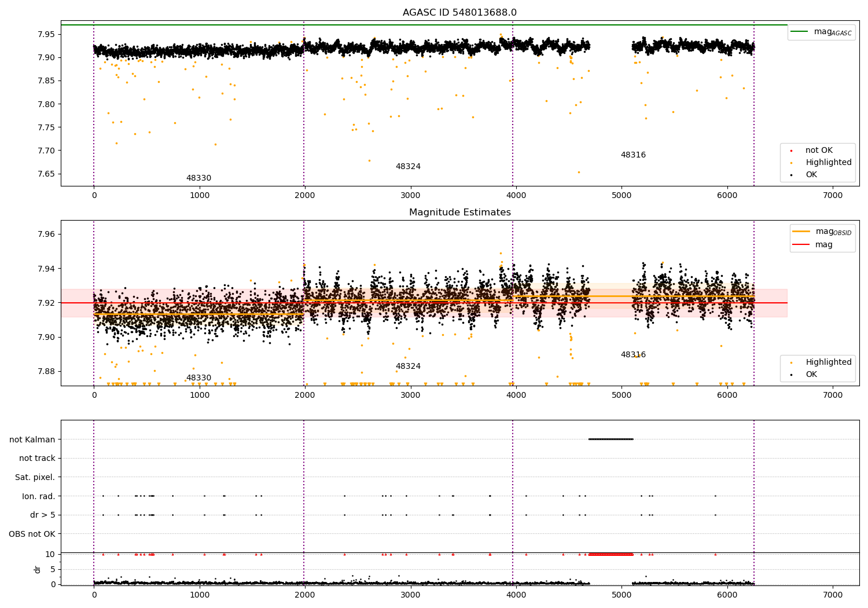Click the 'dr > 5' y-axis label
868x608 pixels.
tap(43, 515)
